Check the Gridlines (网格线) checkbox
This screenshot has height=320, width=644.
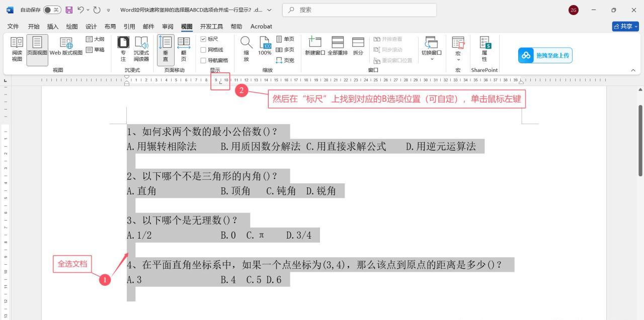(x=203, y=50)
